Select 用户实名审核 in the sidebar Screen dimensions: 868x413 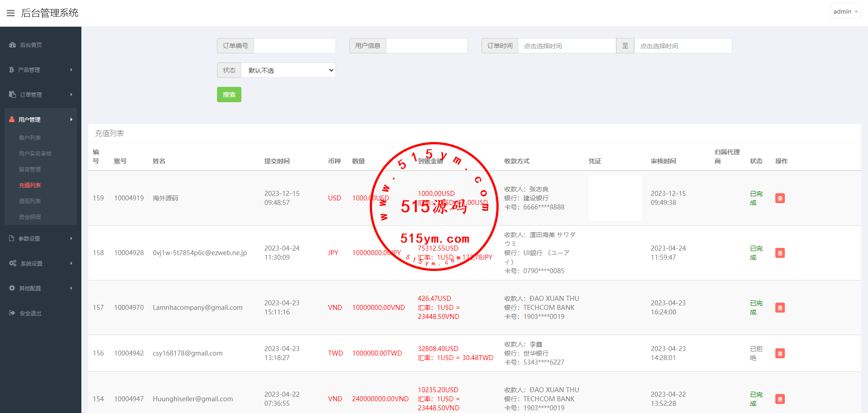coord(35,153)
